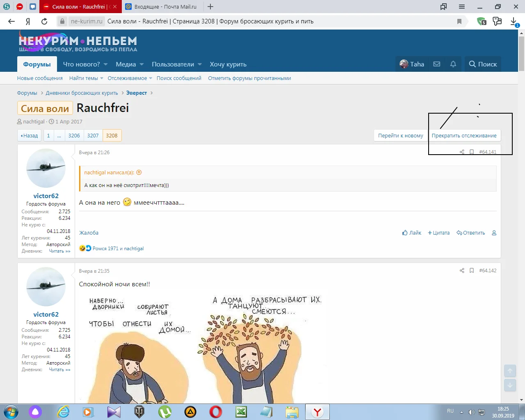Open the Windows Start button

[x=10, y=412]
